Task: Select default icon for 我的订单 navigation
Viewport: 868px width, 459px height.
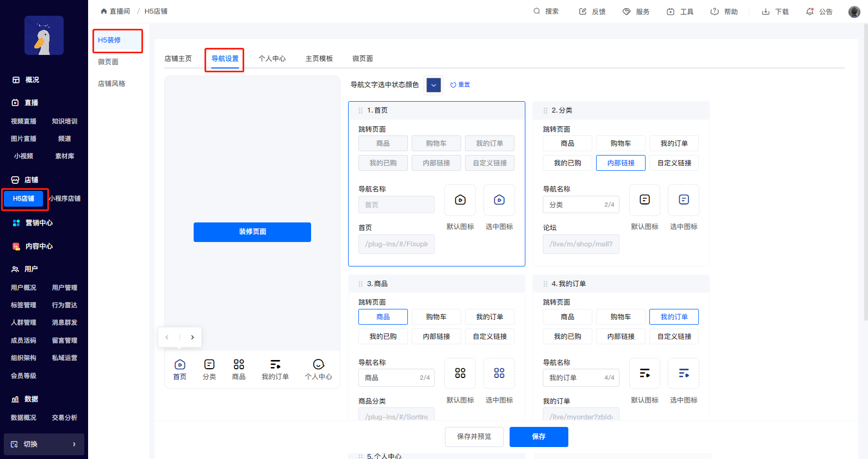Action: click(644, 373)
